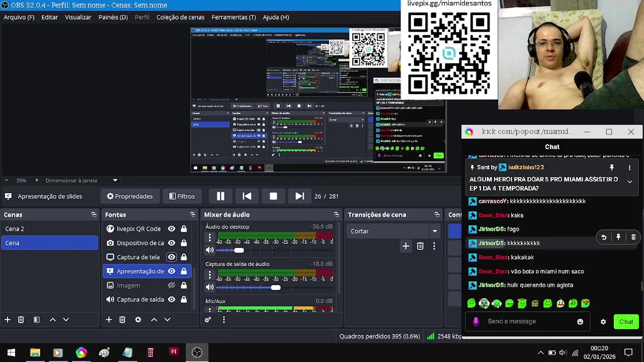Open options menu for Áudio do desktop
644x362 pixels.
coord(210,237)
